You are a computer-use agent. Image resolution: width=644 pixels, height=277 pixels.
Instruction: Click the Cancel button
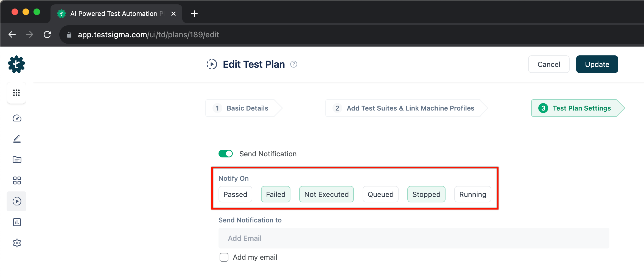click(x=549, y=64)
